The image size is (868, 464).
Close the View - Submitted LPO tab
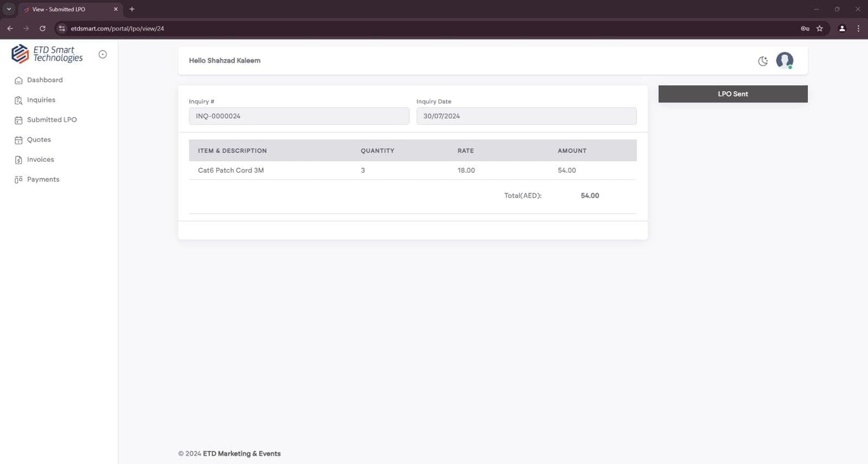coord(116,9)
